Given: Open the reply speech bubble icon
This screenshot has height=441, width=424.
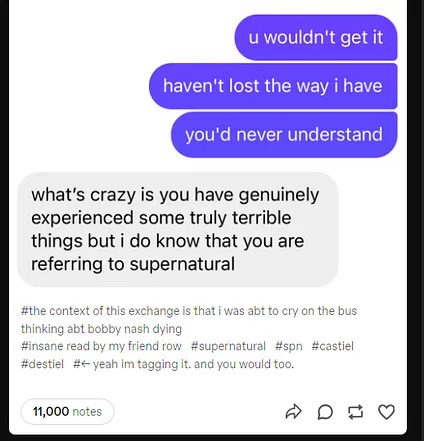Looking at the screenshot, I should [x=325, y=412].
